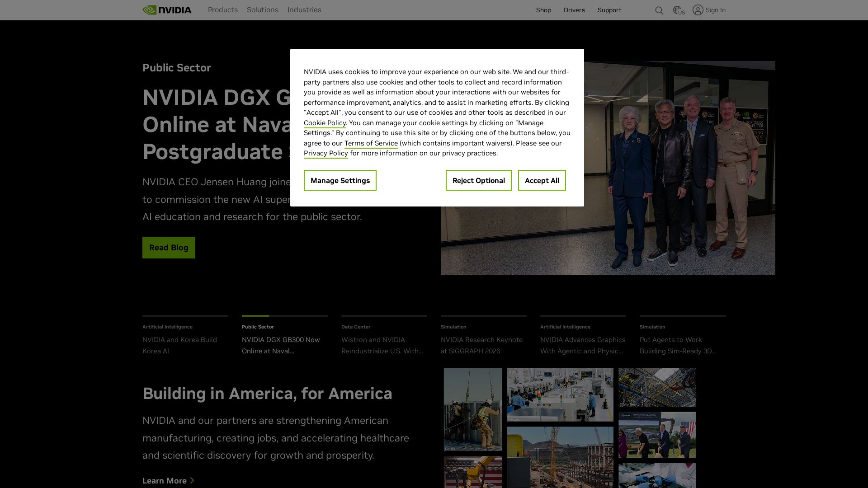Image resolution: width=868 pixels, height=488 pixels.
Task: Open the search magnifier icon
Action: coord(659,10)
